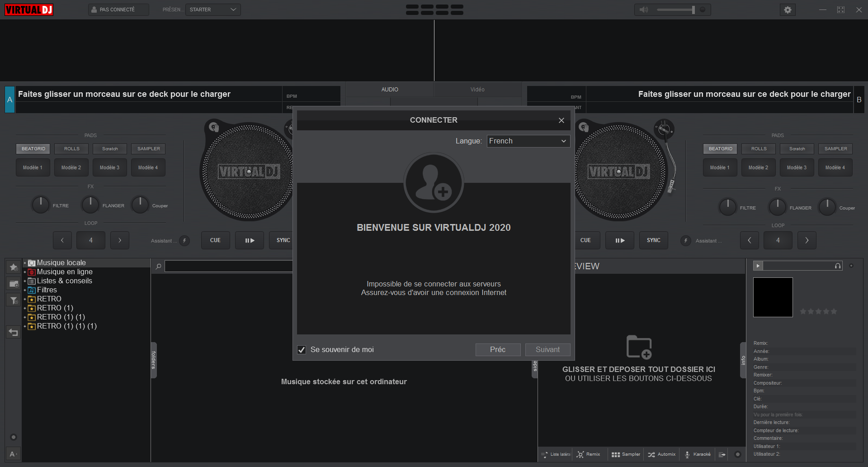This screenshot has height=467, width=868.
Task: Toggle SAMPLER pads mode on deck B
Action: (835, 149)
